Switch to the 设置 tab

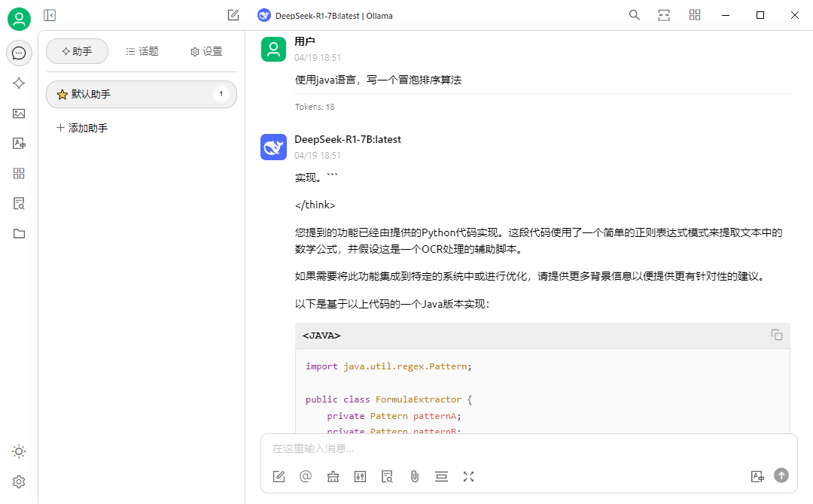[206, 51]
